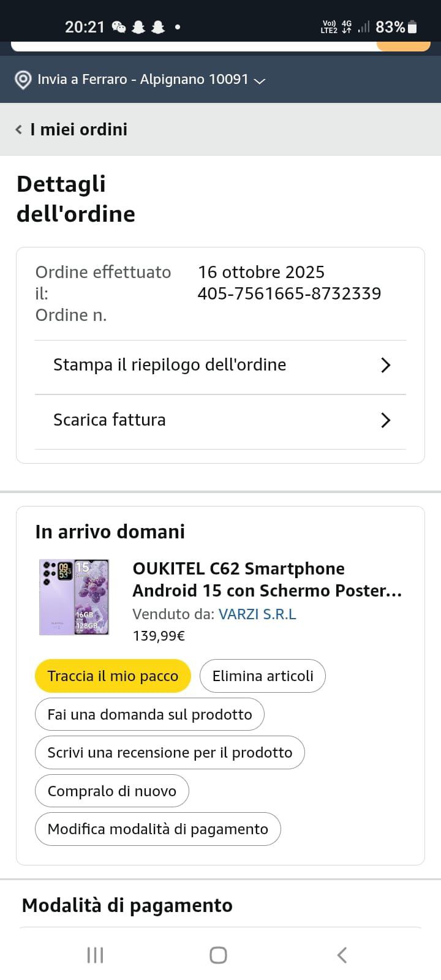Viewport: 441px width, 980px height.
Task: Tap Modifica modalità di pagamento button
Action: point(157,829)
